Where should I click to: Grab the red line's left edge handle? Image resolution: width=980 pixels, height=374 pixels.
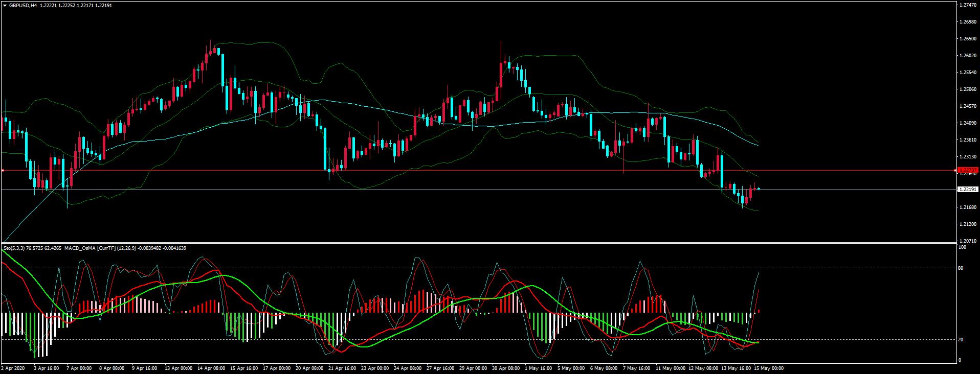point(3,170)
